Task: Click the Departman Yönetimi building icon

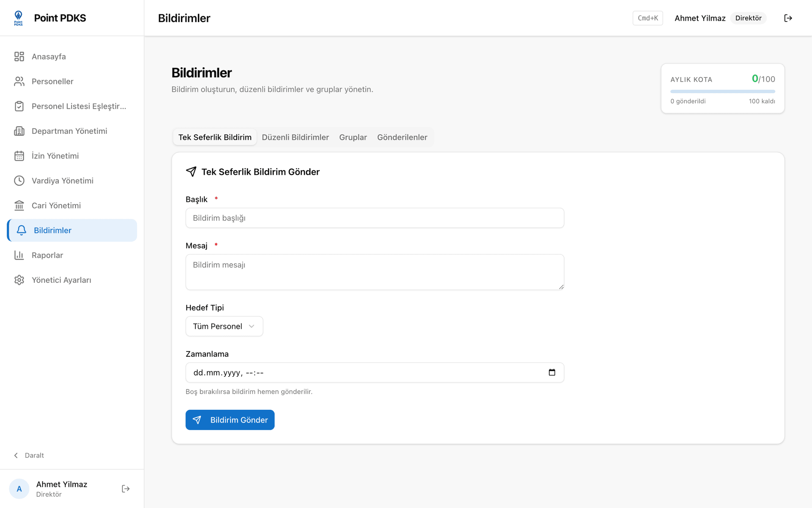Action: point(19,131)
